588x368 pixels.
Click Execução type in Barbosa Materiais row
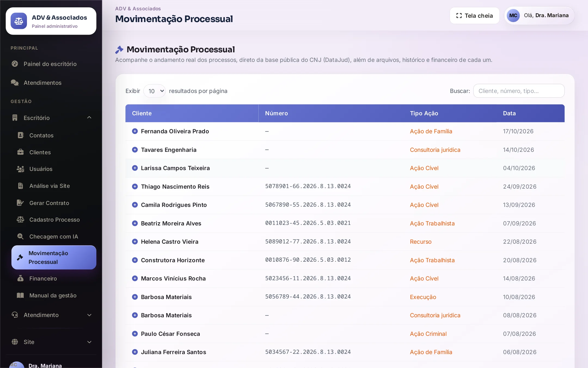point(423,297)
